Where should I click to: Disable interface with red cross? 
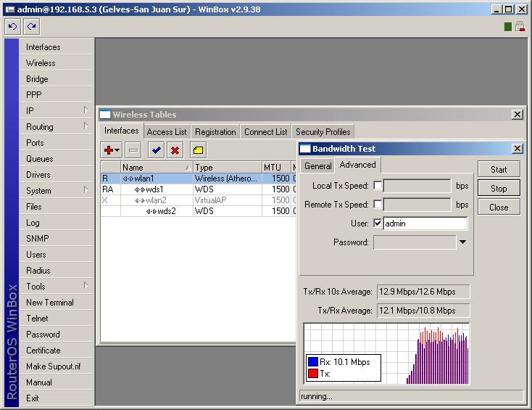[175, 150]
